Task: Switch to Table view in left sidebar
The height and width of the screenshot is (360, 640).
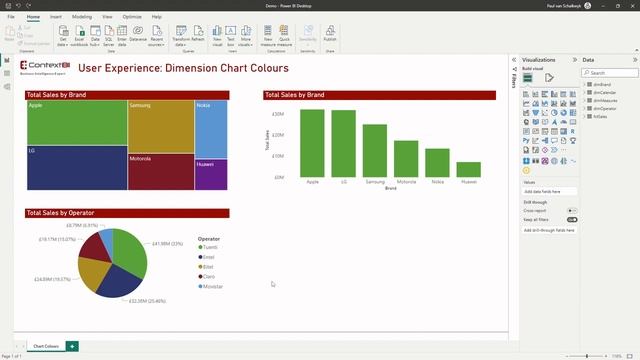Action: click(x=7, y=73)
